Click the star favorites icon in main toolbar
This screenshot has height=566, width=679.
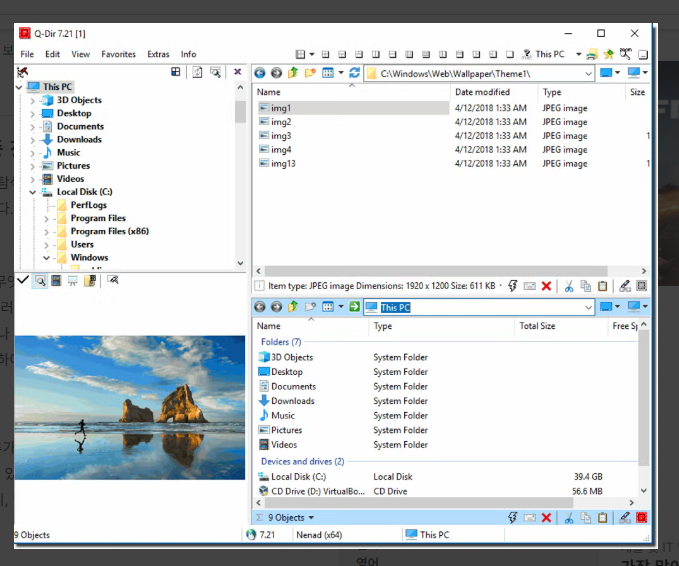click(x=609, y=54)
